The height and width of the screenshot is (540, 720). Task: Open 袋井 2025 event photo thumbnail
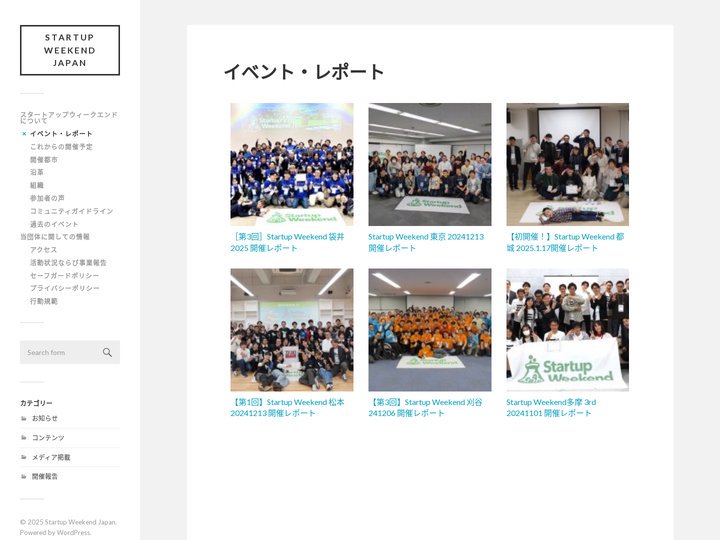(x=292, y=164)
